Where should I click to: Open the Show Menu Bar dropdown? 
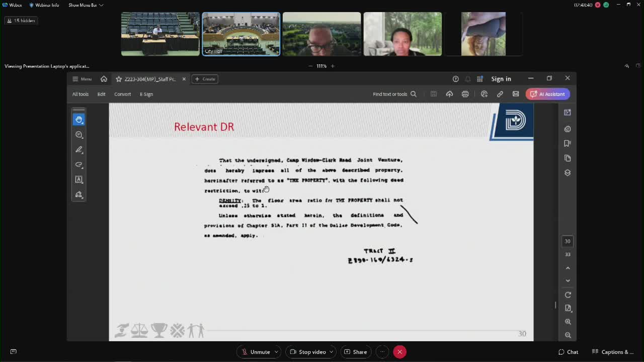coord(86,5)
